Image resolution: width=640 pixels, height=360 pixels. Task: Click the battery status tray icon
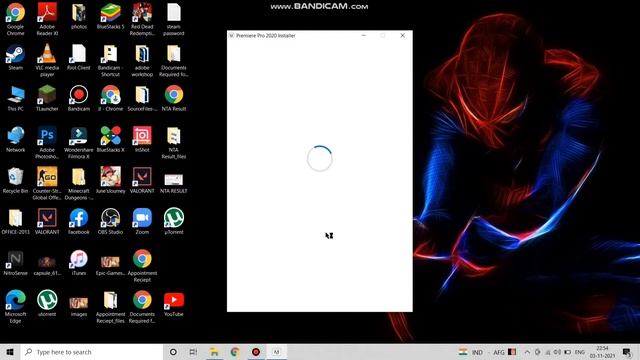567,352
